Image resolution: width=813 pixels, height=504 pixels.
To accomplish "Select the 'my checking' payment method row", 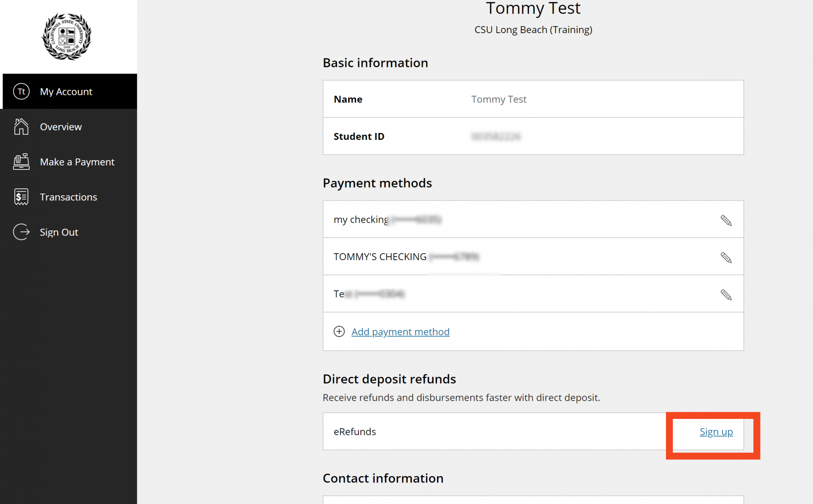I will tap(533, 219).
